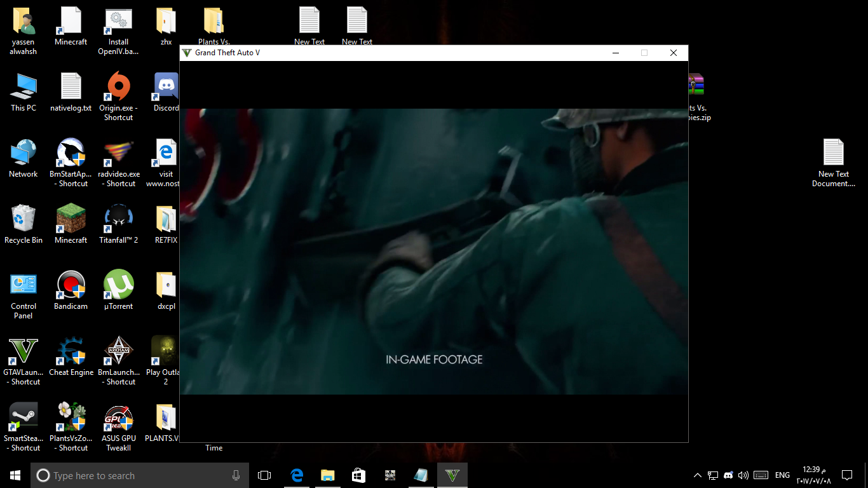The image size is (868, 488).
Task: Switch the ENG input language indicator
Action: tap(783, 475)
